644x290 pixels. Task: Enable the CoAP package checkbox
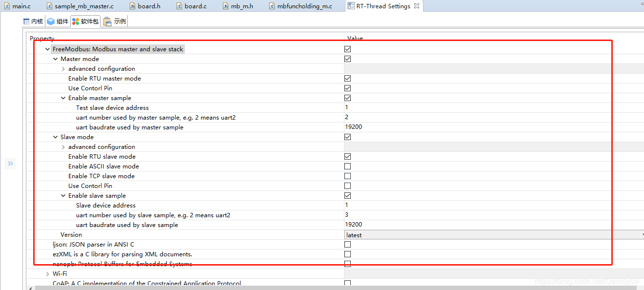click(x=348, y=283)
